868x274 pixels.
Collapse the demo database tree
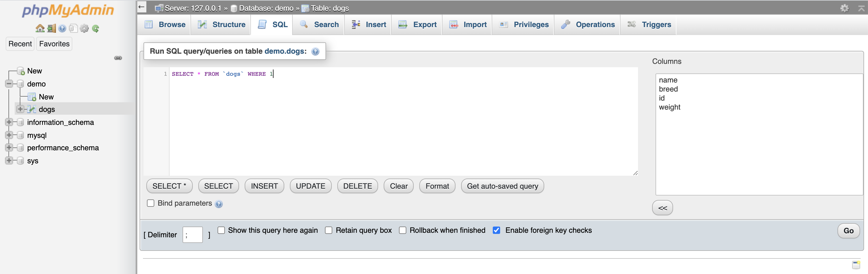pyautogui.click(x=9, y=84)
